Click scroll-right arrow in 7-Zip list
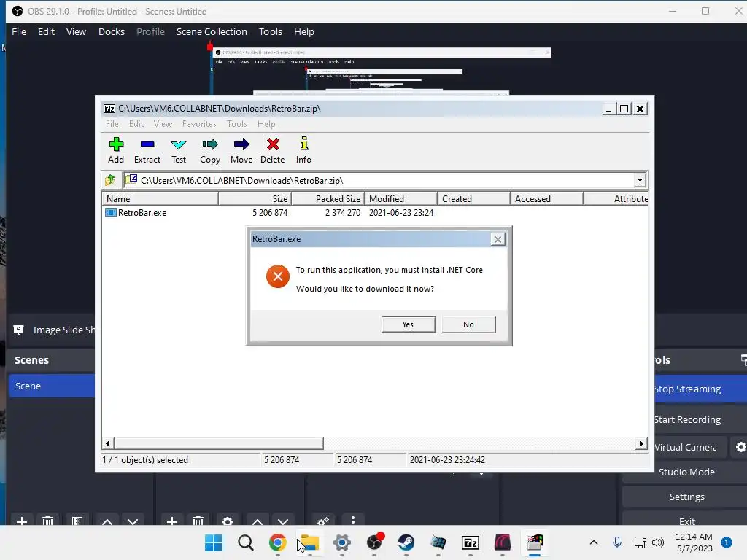Screen dimensions: 747x560 tap(641, 443)
